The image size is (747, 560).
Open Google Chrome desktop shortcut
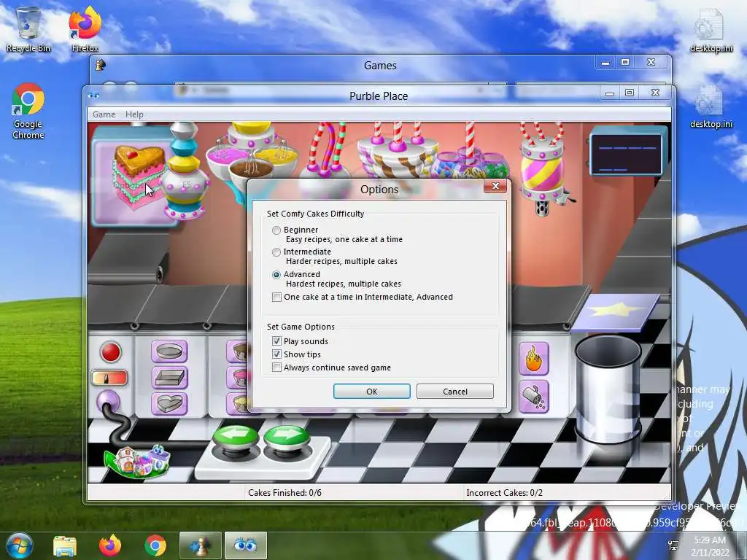pos(28,112)
